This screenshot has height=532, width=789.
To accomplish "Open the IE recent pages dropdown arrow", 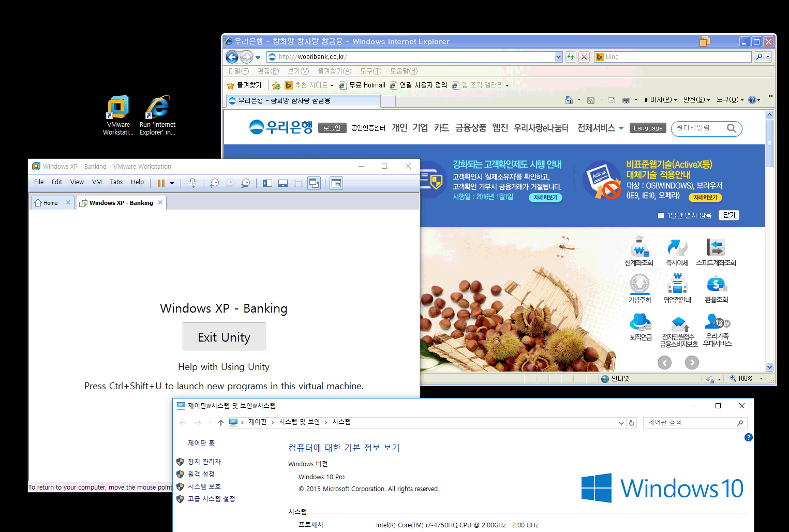I will [258, 57].
